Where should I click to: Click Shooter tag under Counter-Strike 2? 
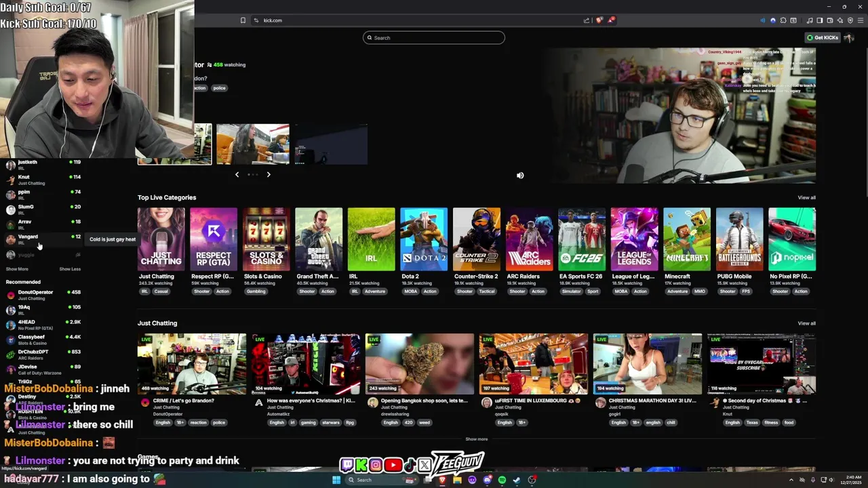click(x=465, y=291)
